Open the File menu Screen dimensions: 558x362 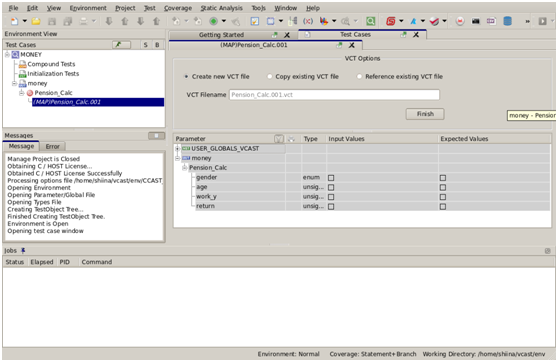point(13,8)
